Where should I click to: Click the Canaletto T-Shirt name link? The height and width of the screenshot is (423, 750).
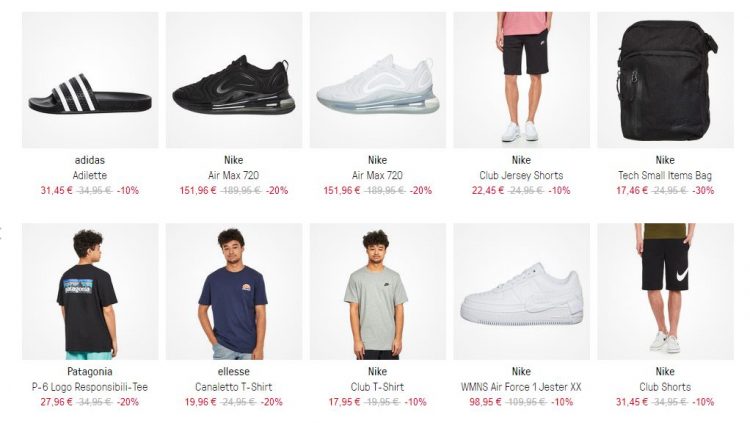pos(233,387)
